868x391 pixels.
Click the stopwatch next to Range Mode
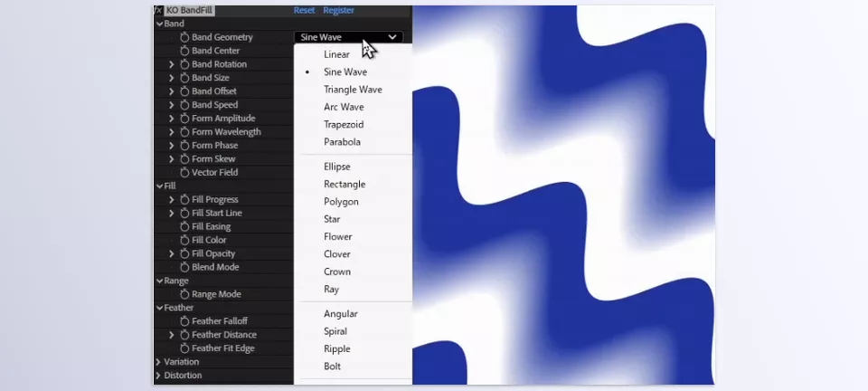tap(184, 294)
